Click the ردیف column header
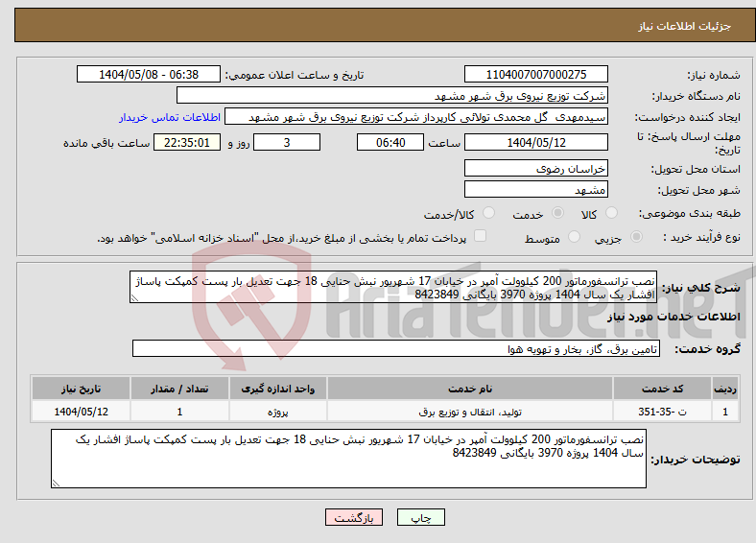This screenshot has width=756, height=543. pyautogui.click(x=725, y=389)
